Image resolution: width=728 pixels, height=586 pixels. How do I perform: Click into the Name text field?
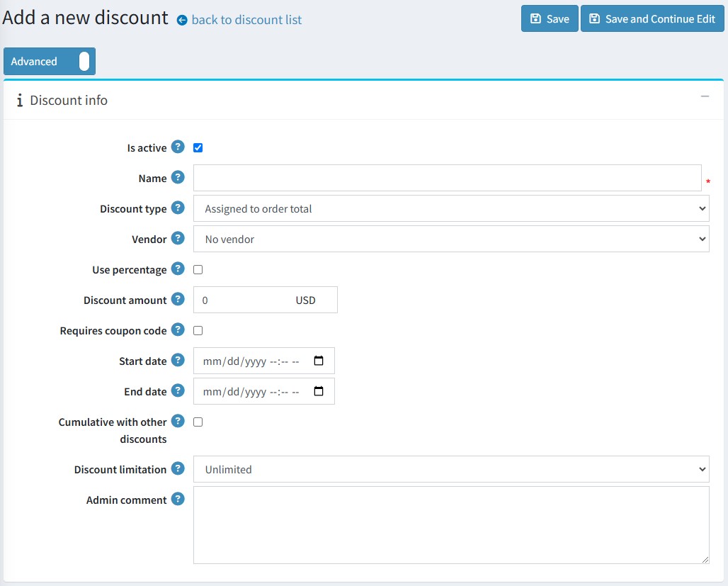point(447,179)
